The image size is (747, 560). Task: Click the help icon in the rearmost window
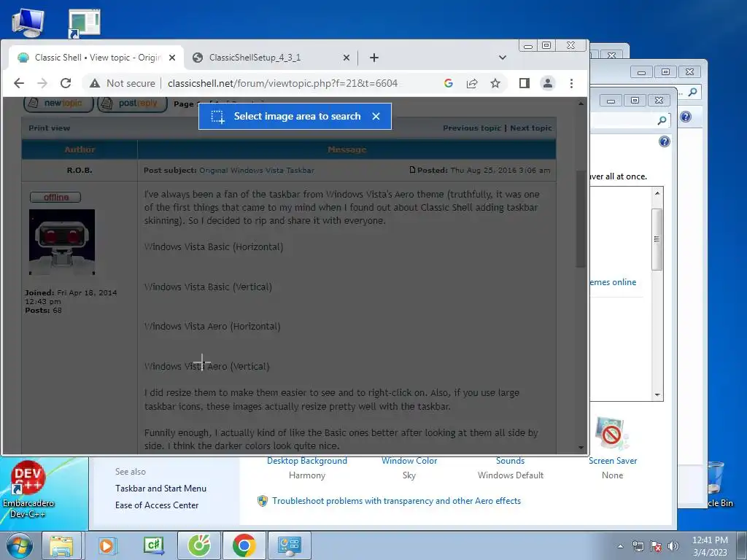(686, 117)
